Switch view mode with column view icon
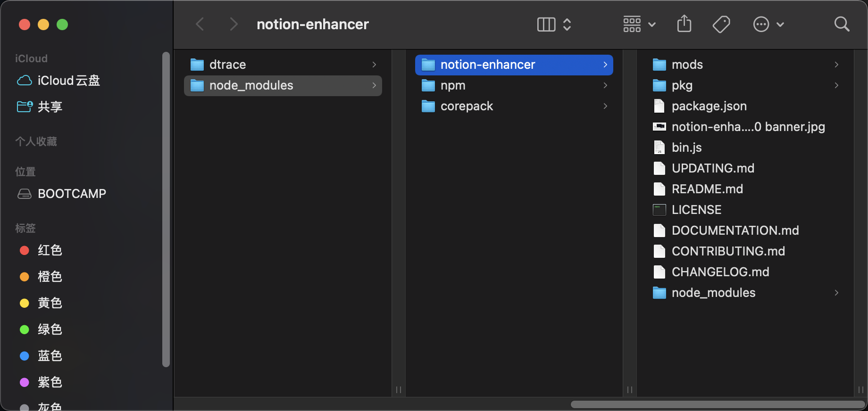868x411 pixels. [546, 25]
